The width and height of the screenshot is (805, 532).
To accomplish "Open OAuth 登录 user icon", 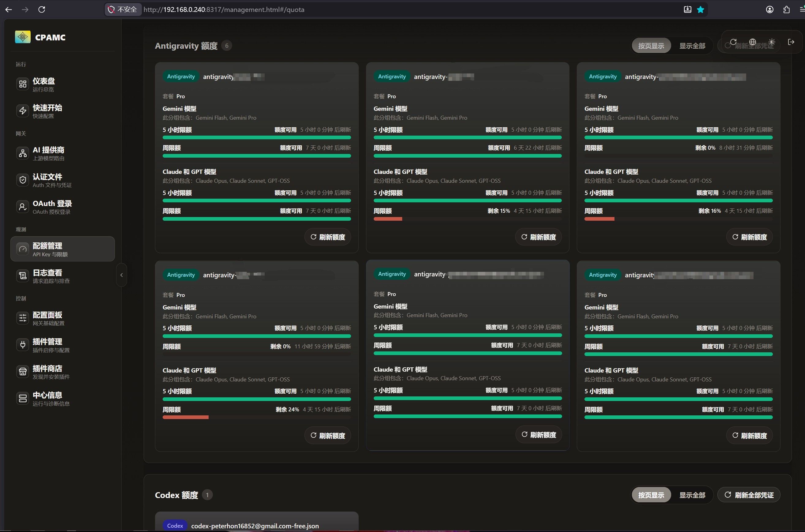I will [x=23, y=207].
